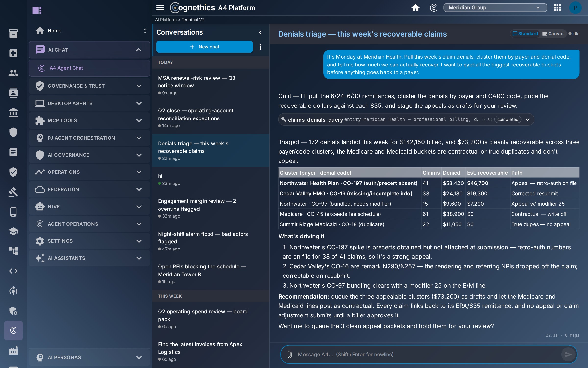The image size is (588, 368).
Task: Open the conversations three-dot options menu
Action: (260, 47)
